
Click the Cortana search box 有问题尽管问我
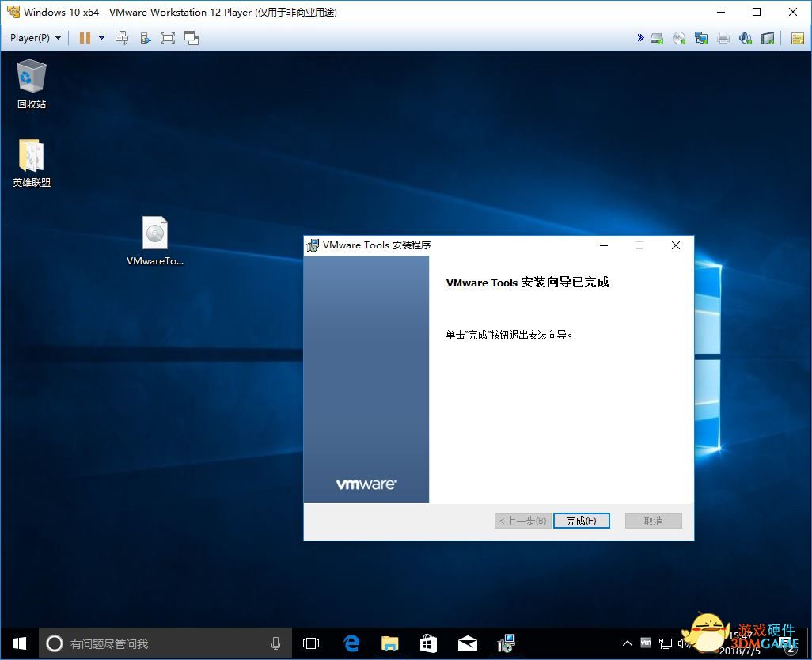click(x=165, y=643)
